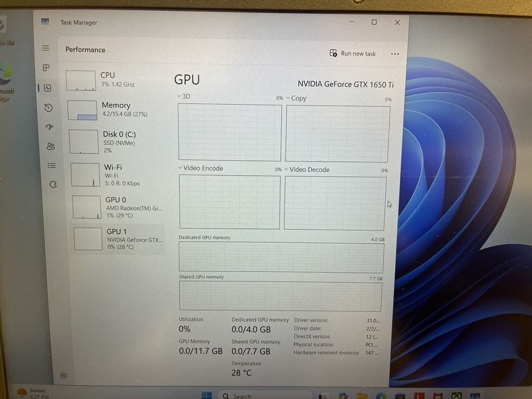Click the NVIDIA GeForce GTX 1650 Ti title

coord(346,84)
